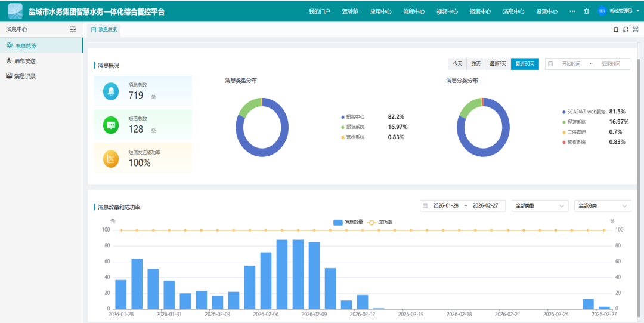Click the 消息记录 monitor icon
Screen dimensions: 644x323
9,76
